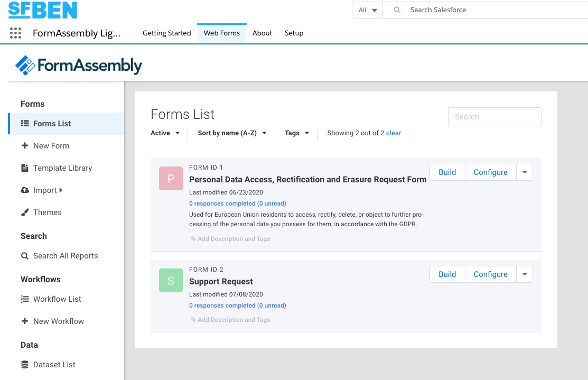Click the FormAssembly logo

[x=79, y=66]
